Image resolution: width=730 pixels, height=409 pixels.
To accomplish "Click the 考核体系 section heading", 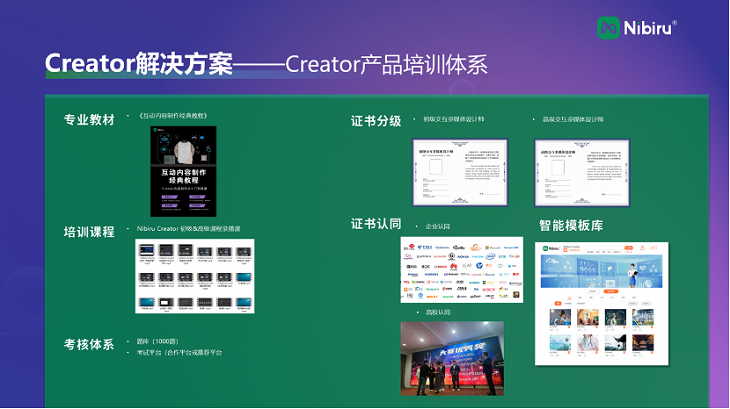I will click(89, 345).
